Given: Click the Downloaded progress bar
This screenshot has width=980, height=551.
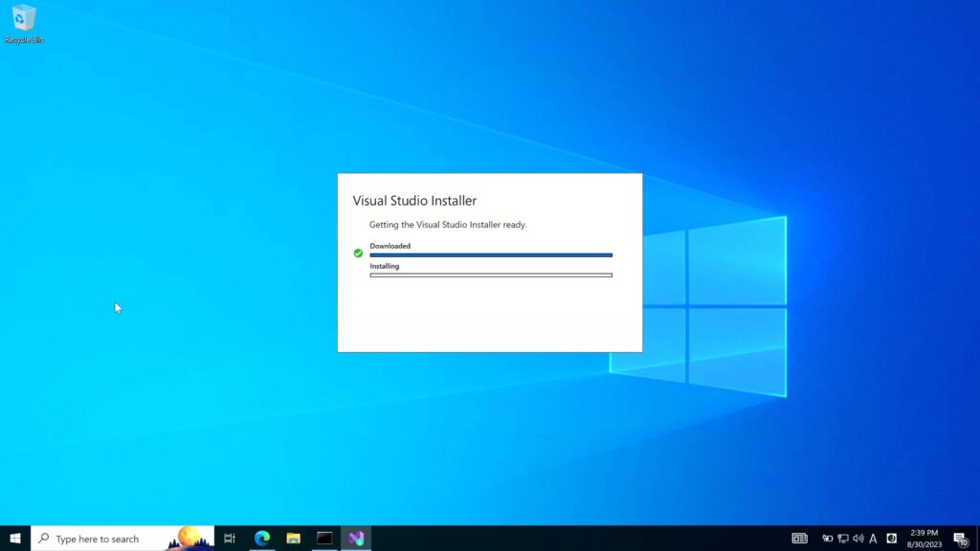Looking at the screenshot, I should [491, 254].
